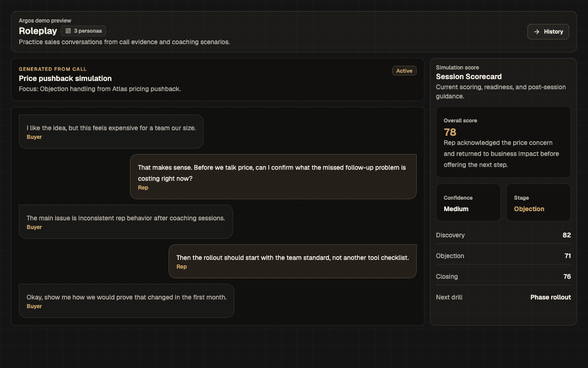The width and height of the screenshot is (588, 368).
Task: Open the History button
Action: (548, 32)
